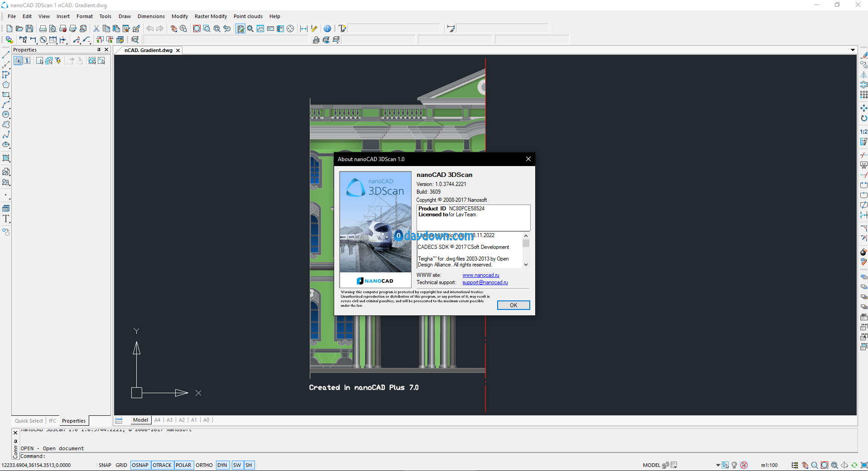Open the Raster Modify menu
868x471 pixels.
click(211, 16)
